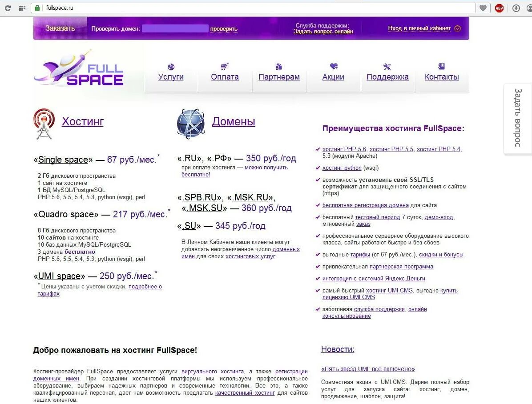532x404 pixels.
Task: Open the Поддержка menu item
Action: coord(387,77)
